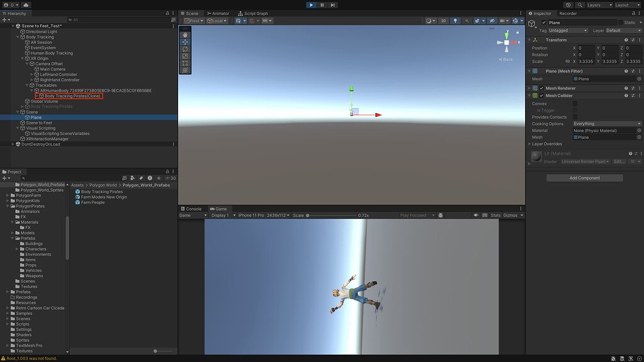
Task: Open the Cooking Options dropdown set to Everything
Action: pyautogui.click(x=607, y=123)
